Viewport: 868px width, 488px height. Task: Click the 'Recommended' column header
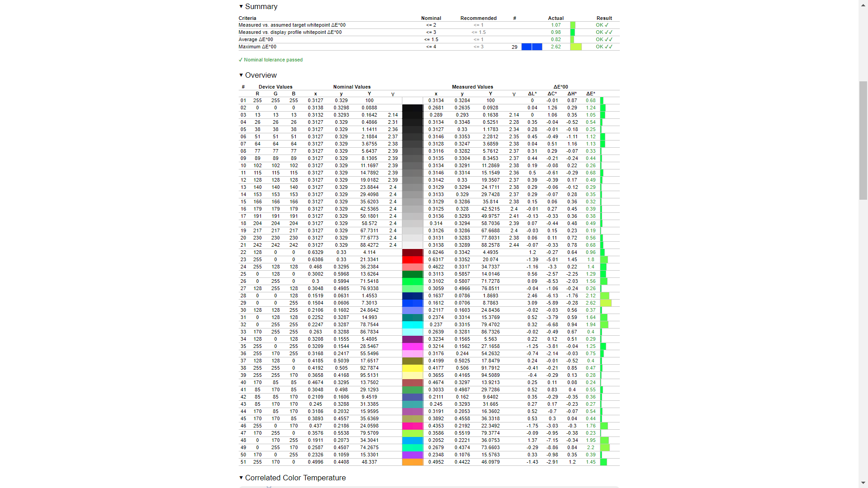tap(478, 19)
